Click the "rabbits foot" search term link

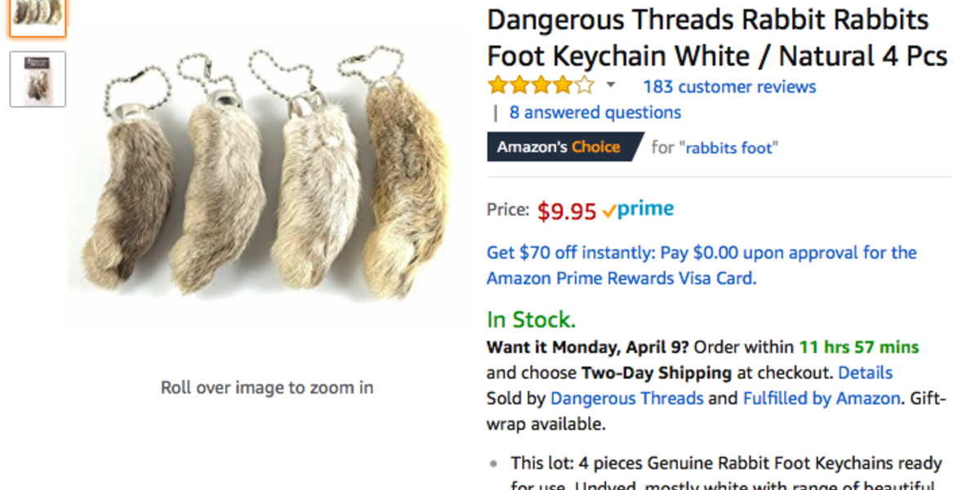(731, 148)
